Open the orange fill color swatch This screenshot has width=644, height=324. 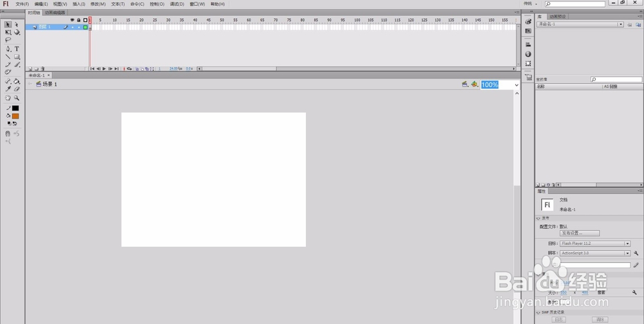coord(15,116)
